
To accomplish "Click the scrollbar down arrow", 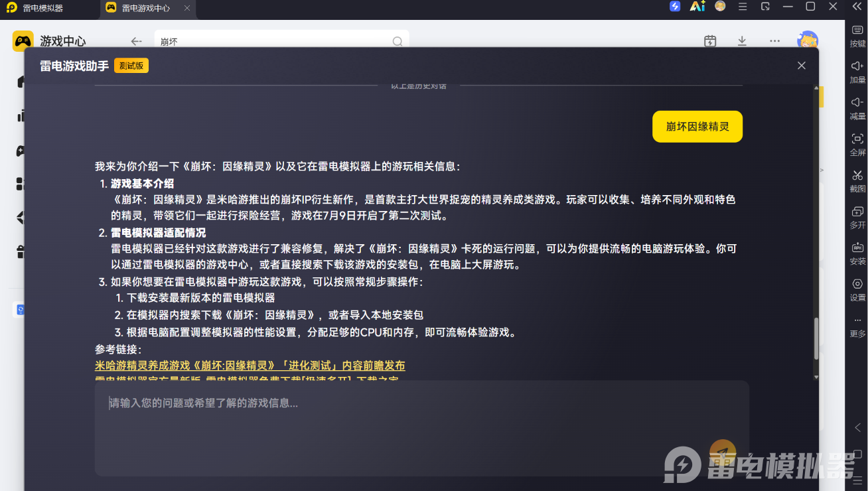I will point(816,376).
